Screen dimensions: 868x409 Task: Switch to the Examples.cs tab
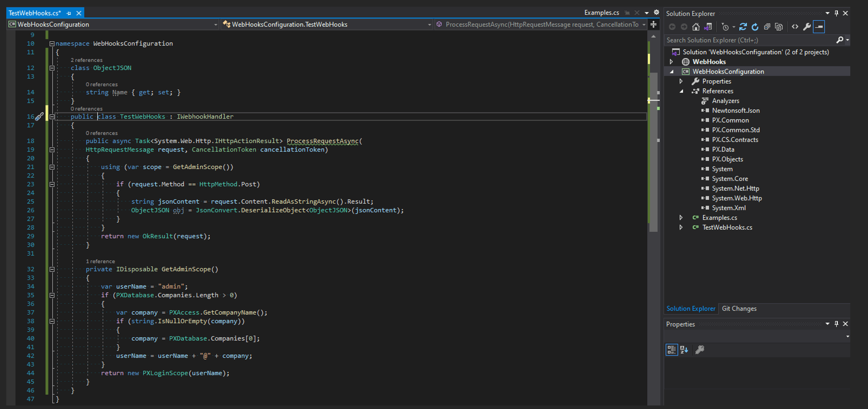(x=601, y=13)
